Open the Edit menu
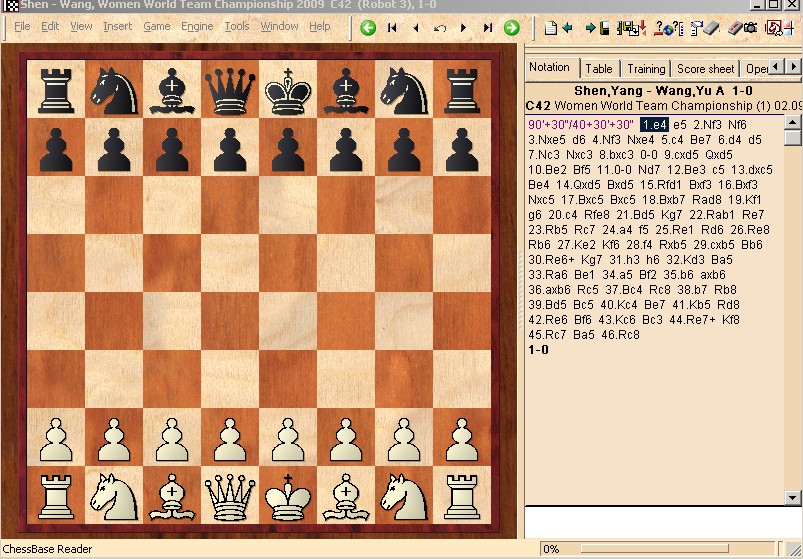803x559 pixels. (x=50, y=26)
